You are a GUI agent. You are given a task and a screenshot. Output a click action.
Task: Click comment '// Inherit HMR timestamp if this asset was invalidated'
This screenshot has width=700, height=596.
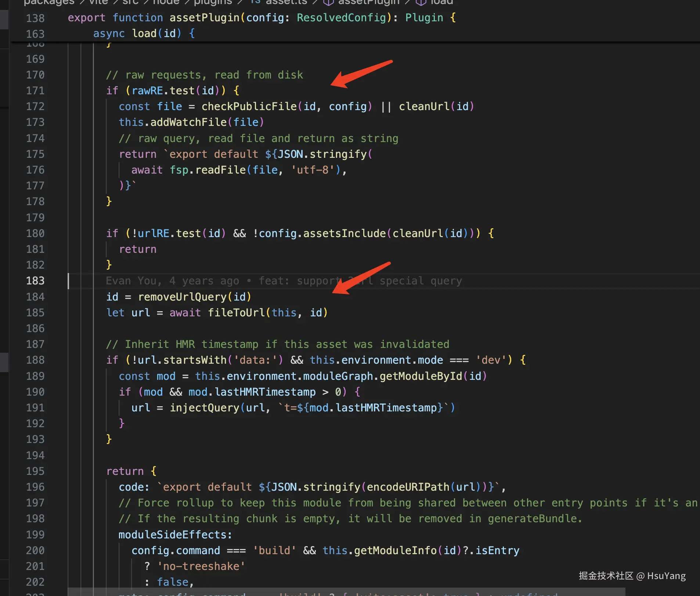(x=278, y=344)
